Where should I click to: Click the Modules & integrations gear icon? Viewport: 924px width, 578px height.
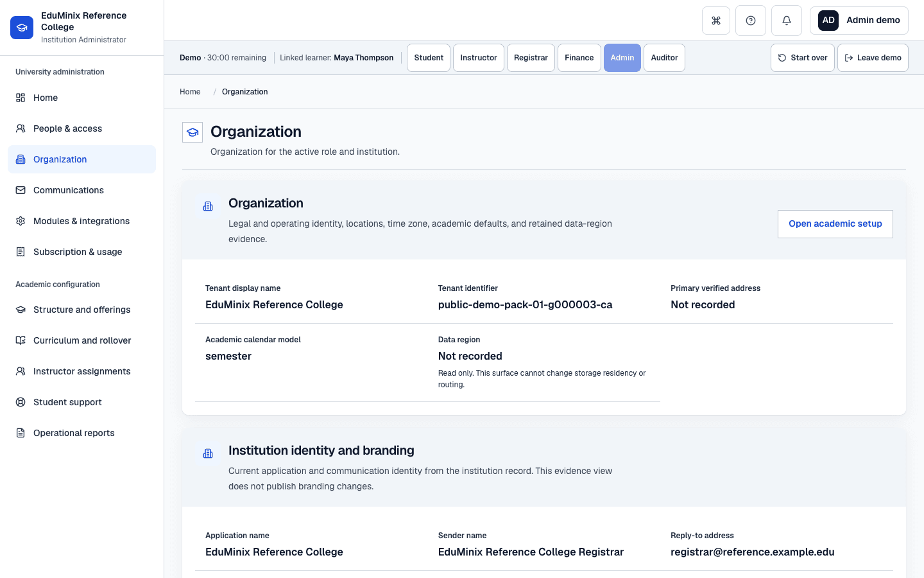[x=21, y=221]
